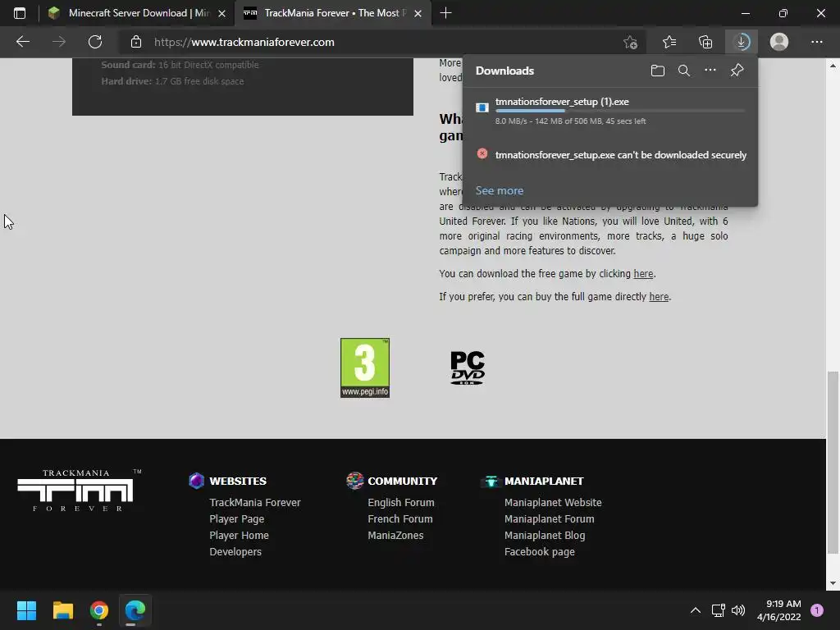Switch to the Minecraft Server Download tab
The image size is (840, 630).
[x=137, y=13]
